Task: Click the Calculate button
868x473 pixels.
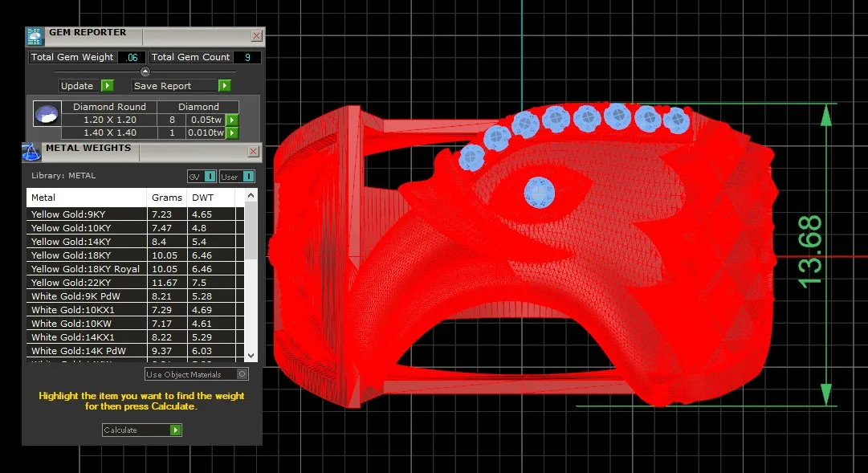Action: pyautogui.click(x=141, y=430)
